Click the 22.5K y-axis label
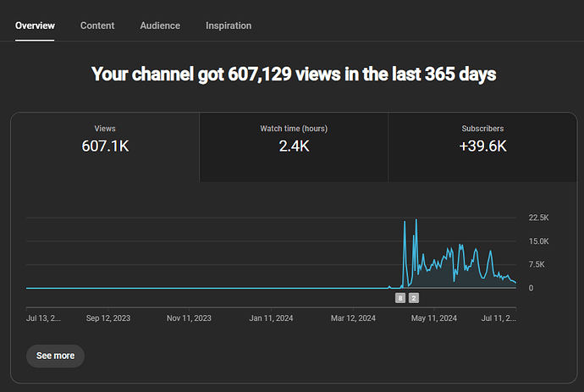This screenshot has width=584, height=392. click(x=538, y=218)
